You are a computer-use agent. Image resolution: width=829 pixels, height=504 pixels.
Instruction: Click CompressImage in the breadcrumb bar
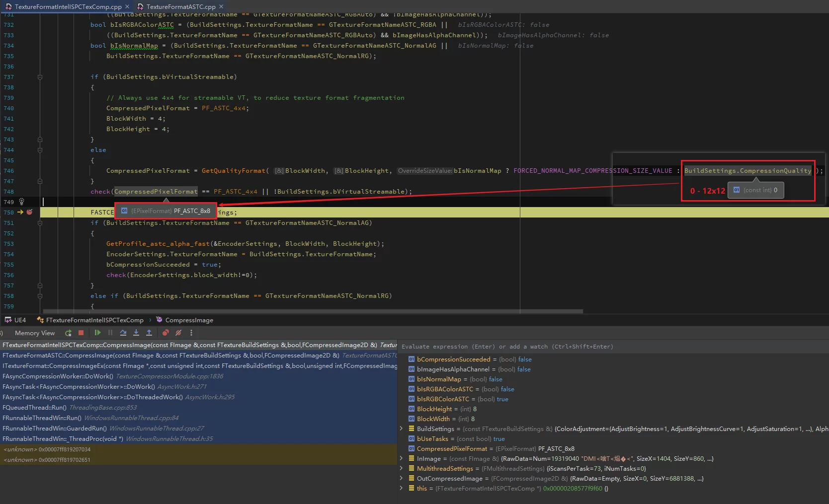tap(189, 320)
